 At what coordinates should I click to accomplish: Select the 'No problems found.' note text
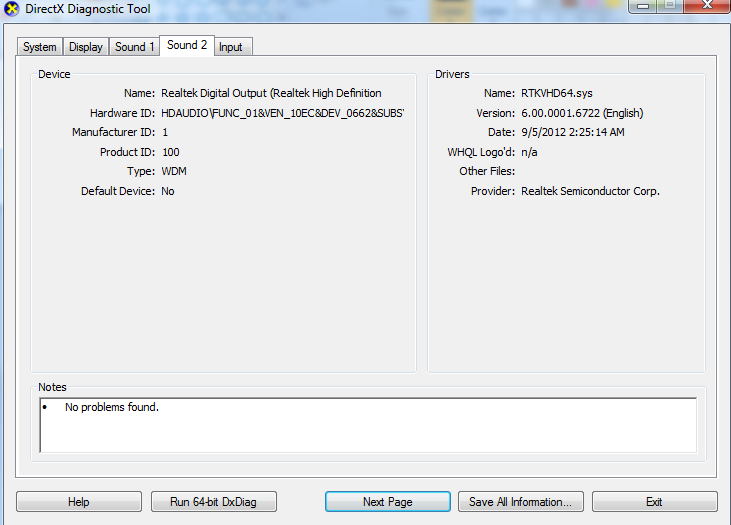pyautogui.click(x=112, y=407)
